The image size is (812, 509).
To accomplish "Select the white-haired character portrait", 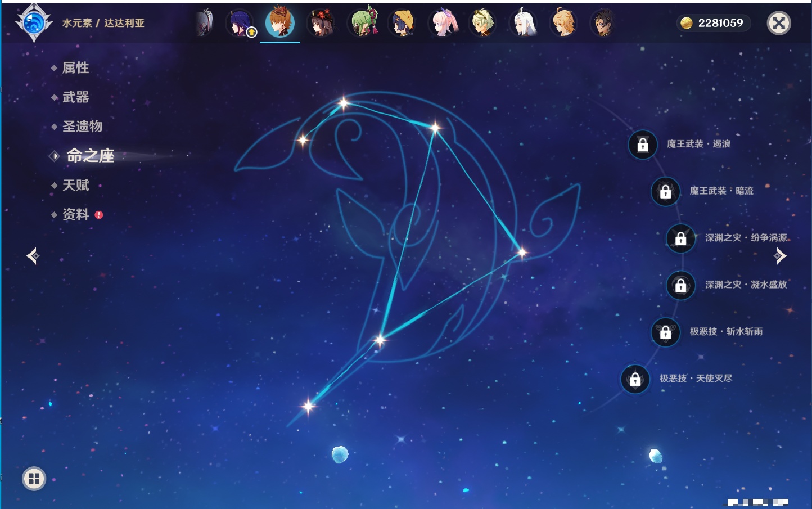I will click(524, 23).
